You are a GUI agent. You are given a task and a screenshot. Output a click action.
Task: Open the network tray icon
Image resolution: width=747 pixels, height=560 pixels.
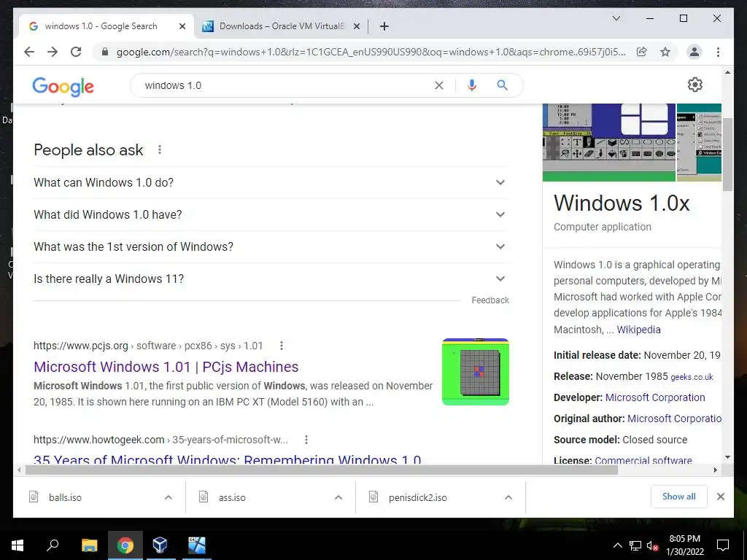(x=635, y=545)
